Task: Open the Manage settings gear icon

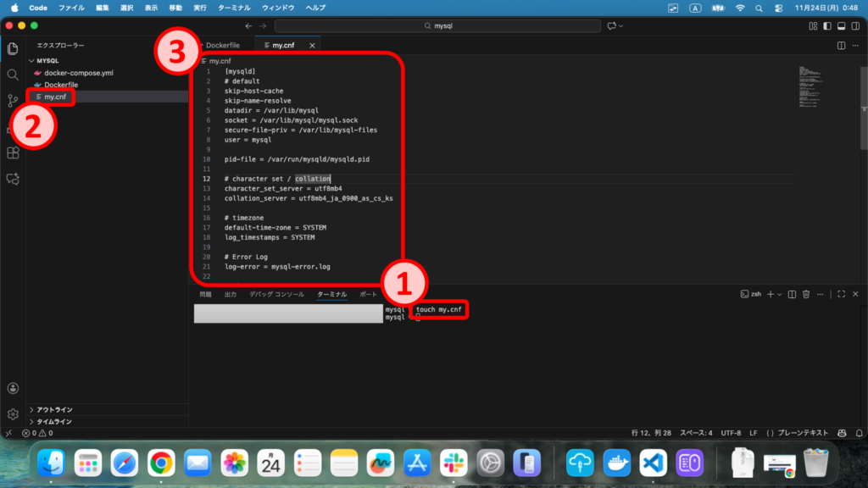Action: 13,414
